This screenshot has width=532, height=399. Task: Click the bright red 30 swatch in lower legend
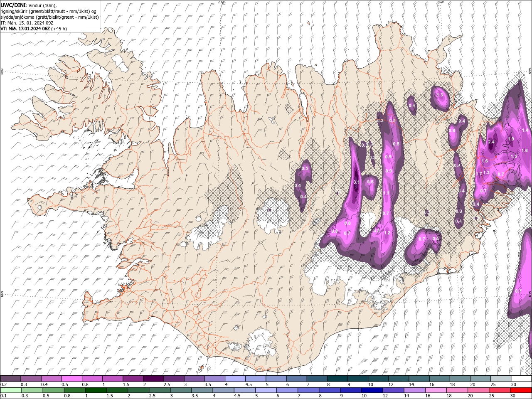click(x=521, y=390)
